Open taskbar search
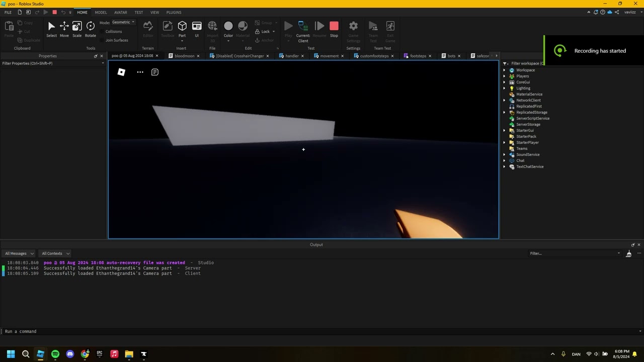 click(26, 354)
